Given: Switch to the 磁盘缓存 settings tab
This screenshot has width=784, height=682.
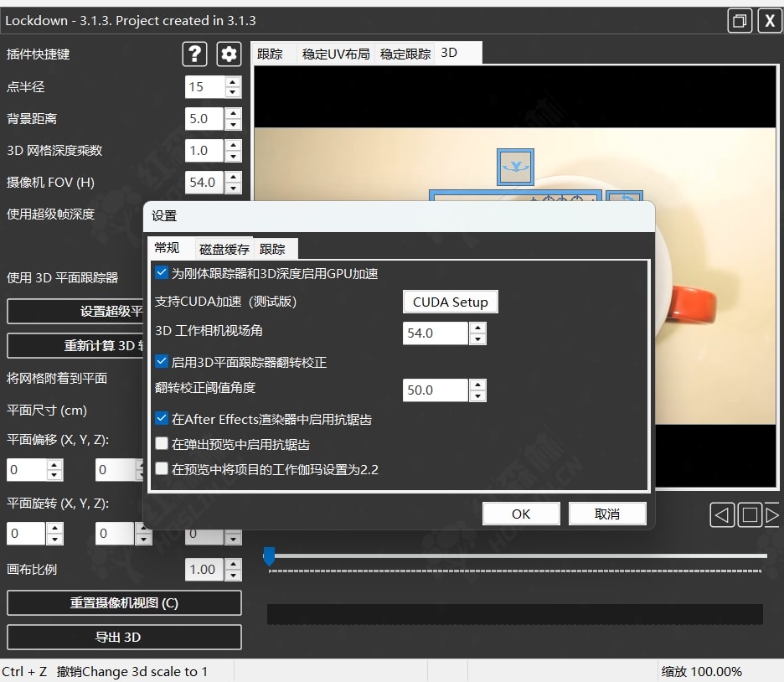Looking at the screenshot, I should (x=224, y=249).
